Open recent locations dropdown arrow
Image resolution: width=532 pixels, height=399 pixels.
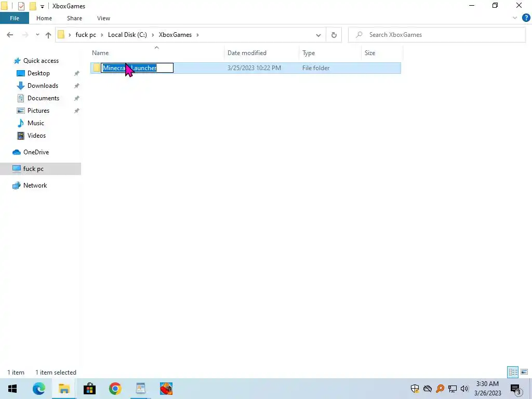click(x=37, y=35)
